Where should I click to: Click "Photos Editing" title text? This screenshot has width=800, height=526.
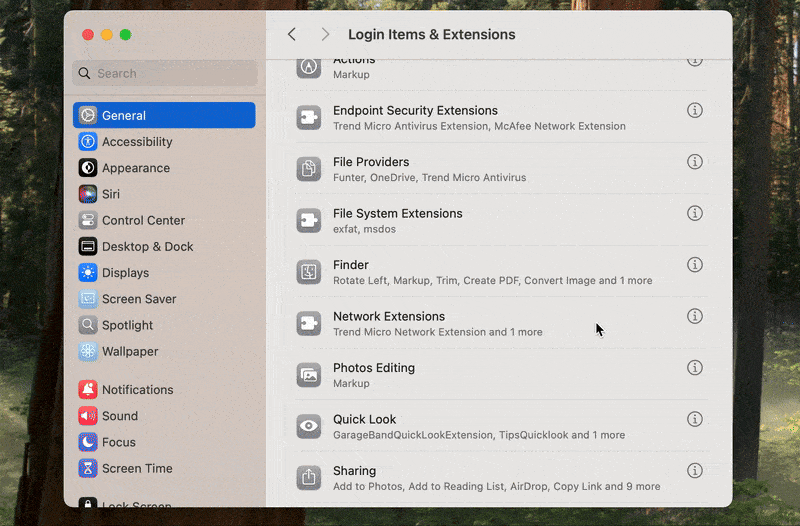(x=374, y=368)
